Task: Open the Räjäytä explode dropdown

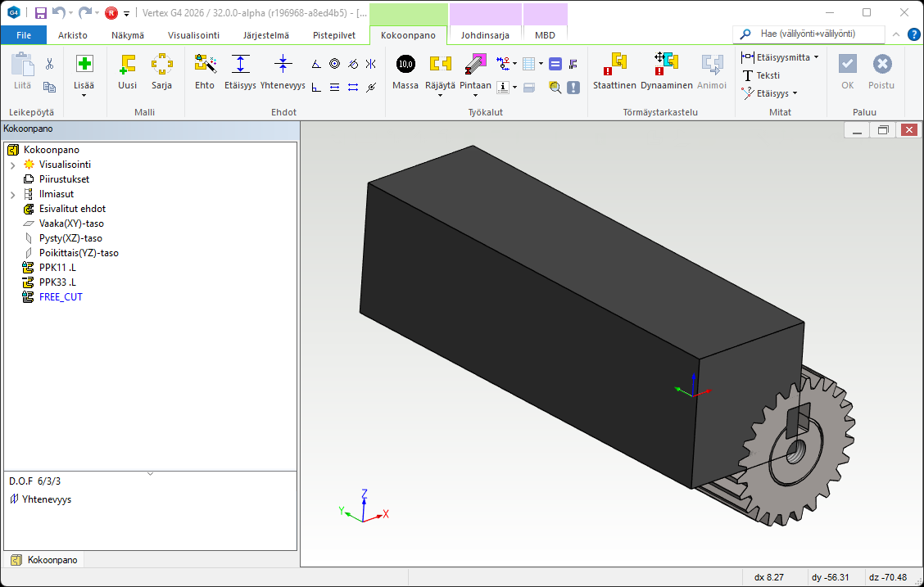Action: (441, 95)
